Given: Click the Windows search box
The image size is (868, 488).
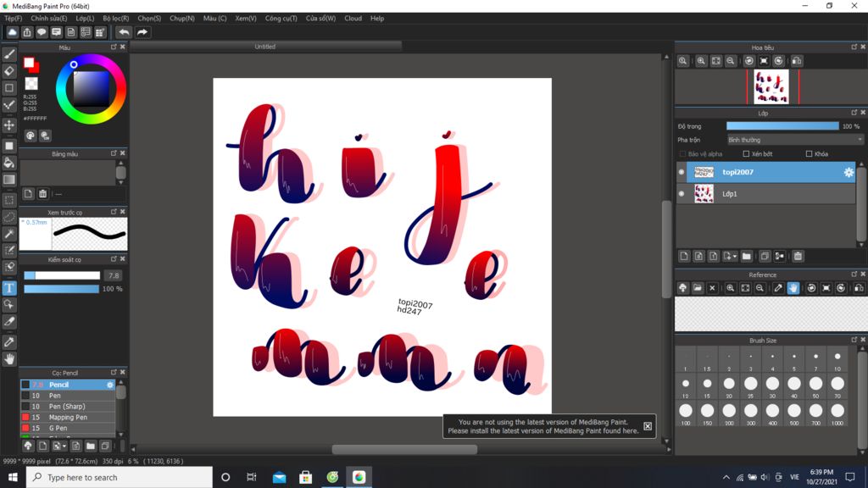Looking at the screenshot, I should coord(119,477).
